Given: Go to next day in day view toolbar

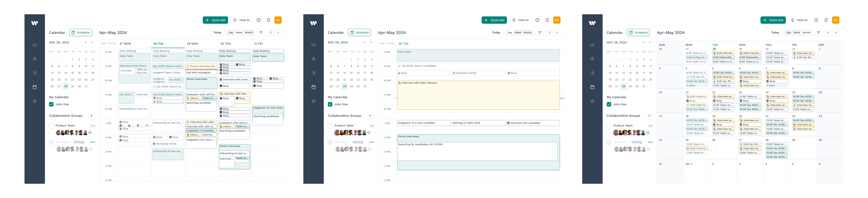Looking at the screenshot, I should pyautogui.click(x=557, y=33).
